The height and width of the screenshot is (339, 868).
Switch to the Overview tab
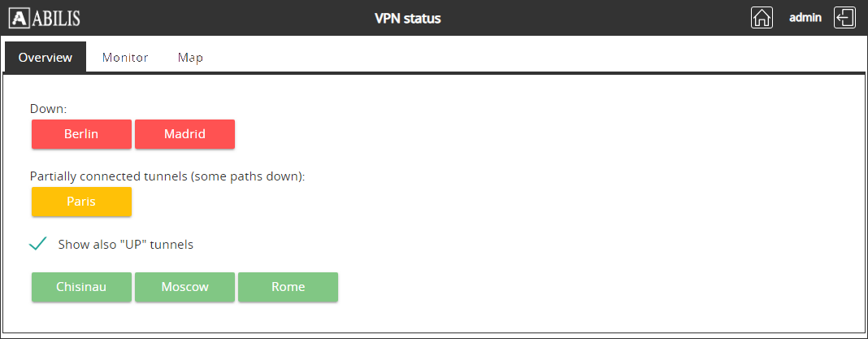pyautogui.click(x=46, y=58)
